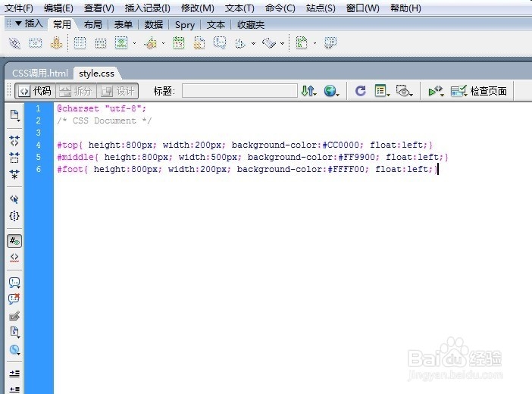Click the Insert Div Tag icon

101,43
